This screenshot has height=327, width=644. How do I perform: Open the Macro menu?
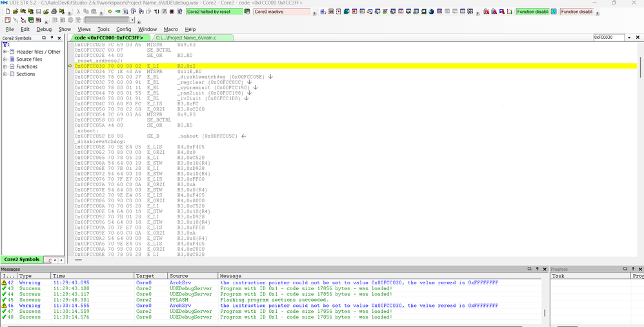coord(171,29)
